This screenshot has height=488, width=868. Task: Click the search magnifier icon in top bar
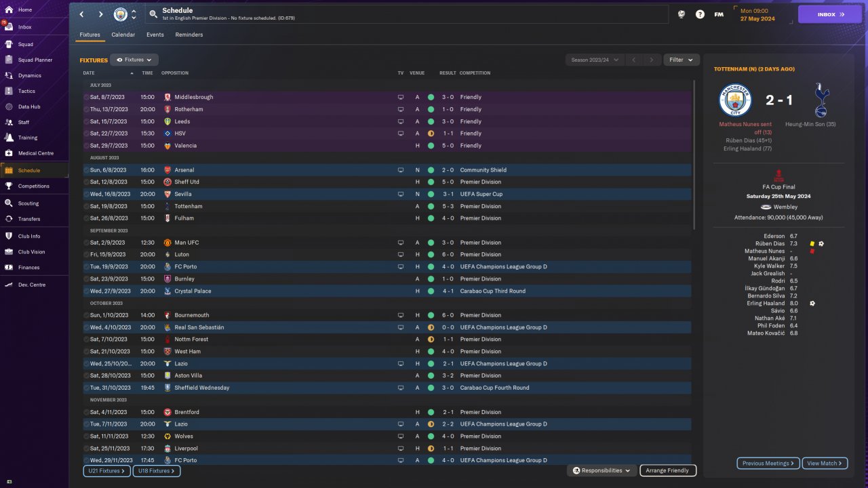pos(153,14)
